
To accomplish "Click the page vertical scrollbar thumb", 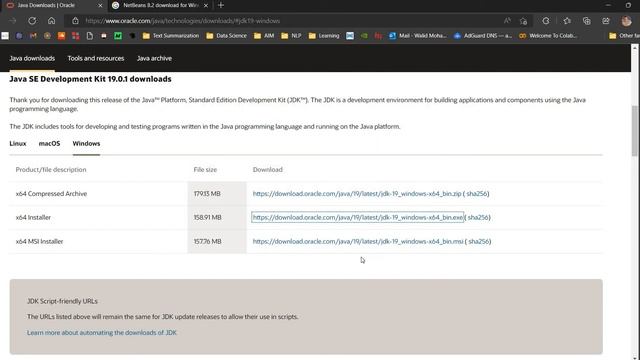I will 635,131.
